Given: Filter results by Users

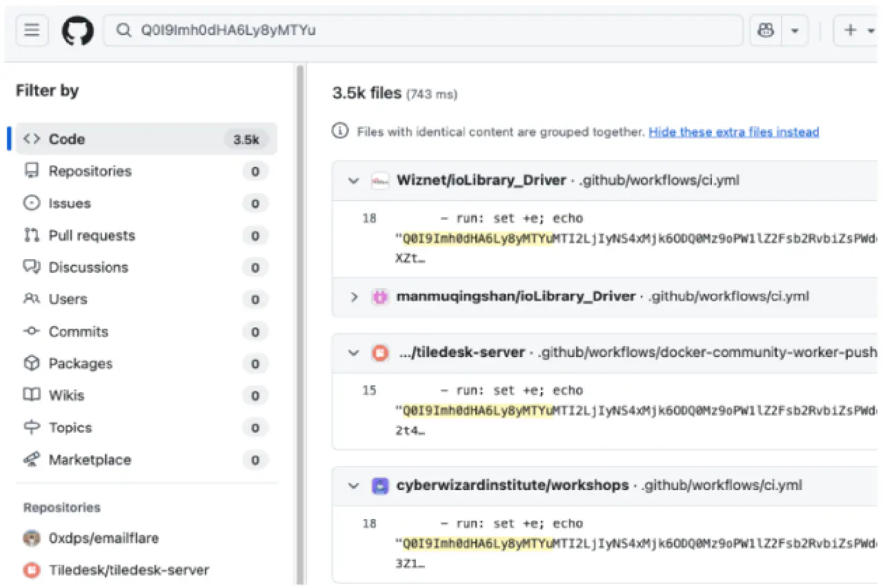Looking at the screenshot, I should pyautogui.click(x=146, y=299).
